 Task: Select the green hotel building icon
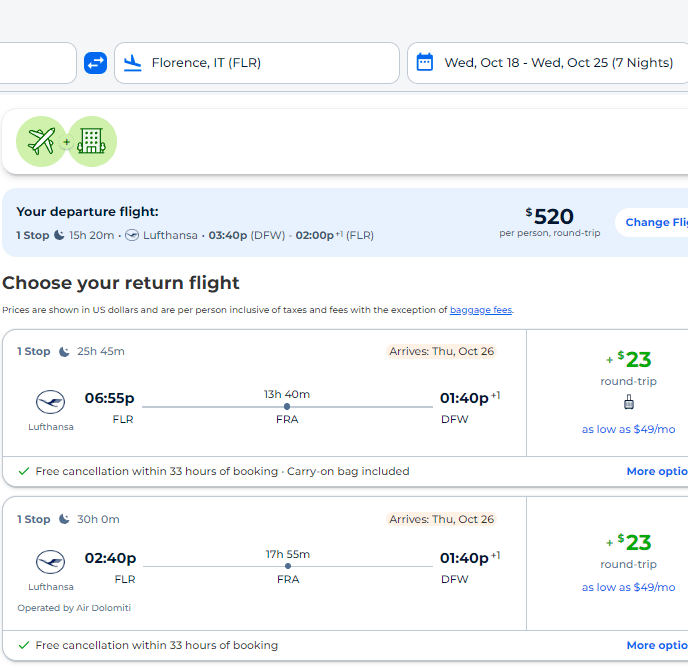pyautogui.click(x=92, y=142)
